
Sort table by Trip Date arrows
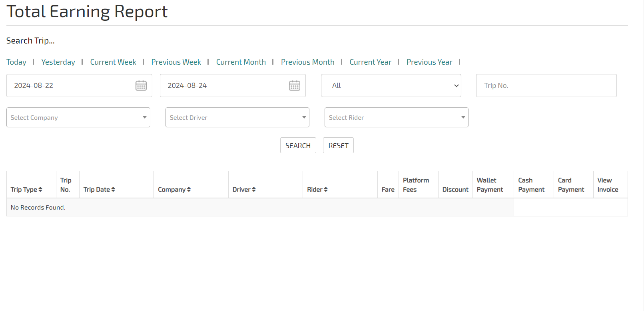(x=113, y=190)
